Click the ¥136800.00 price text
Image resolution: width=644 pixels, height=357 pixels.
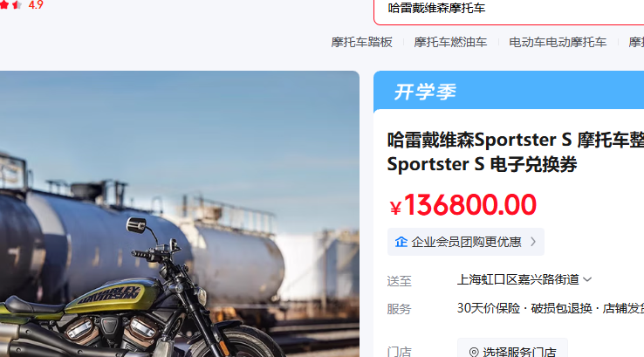(x=462, y=205)
